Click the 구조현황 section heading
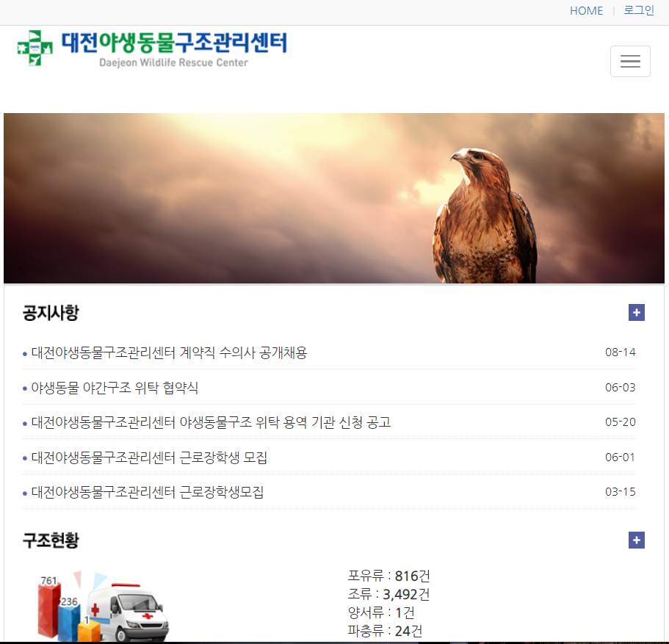 point(51,540)
